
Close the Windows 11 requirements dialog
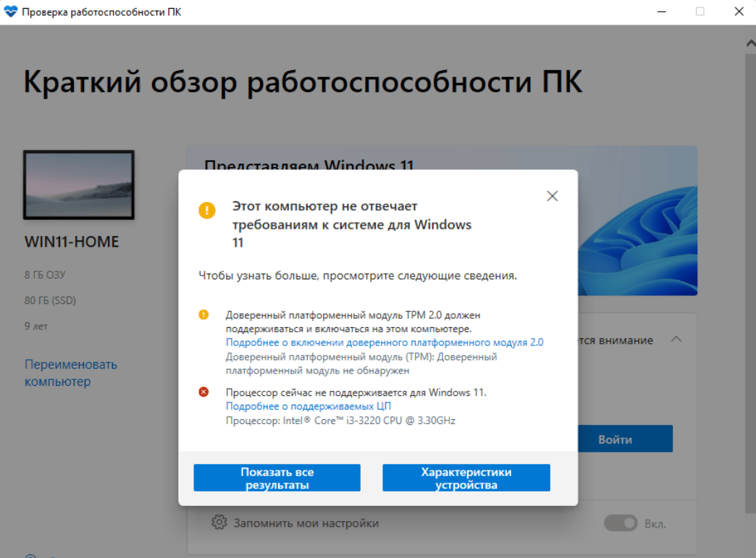[x=552, y=196]
